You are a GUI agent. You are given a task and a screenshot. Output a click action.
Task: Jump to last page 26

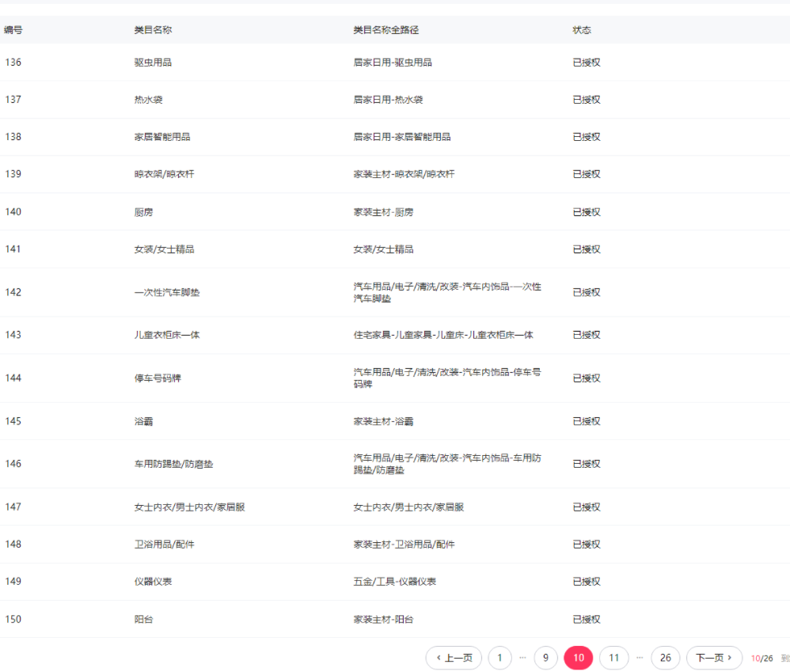(x=665, y=658)
